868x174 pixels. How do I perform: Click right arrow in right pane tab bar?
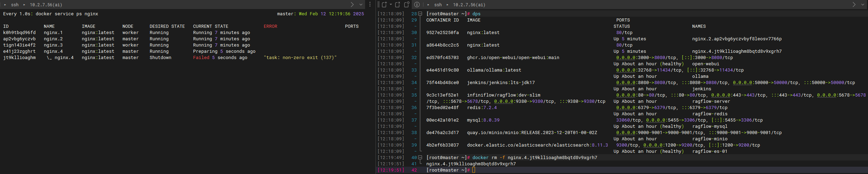pyautogui.click(x=854, y=5)
